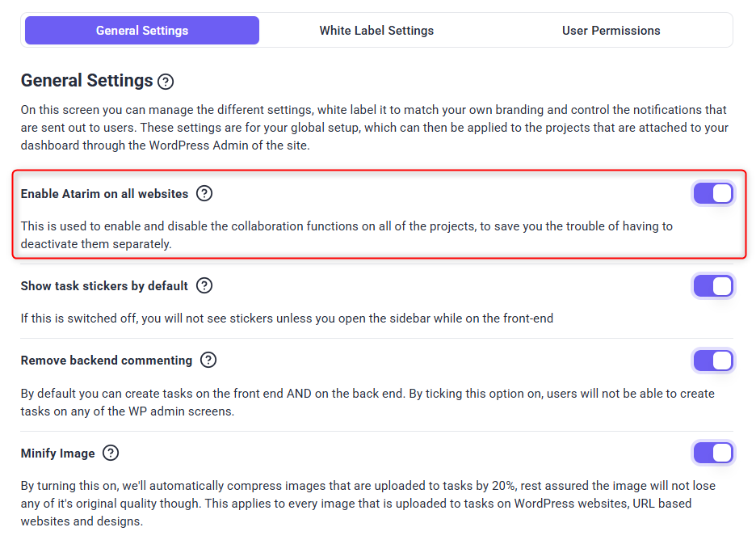Click the help icon beside General Settings heading

166,82
